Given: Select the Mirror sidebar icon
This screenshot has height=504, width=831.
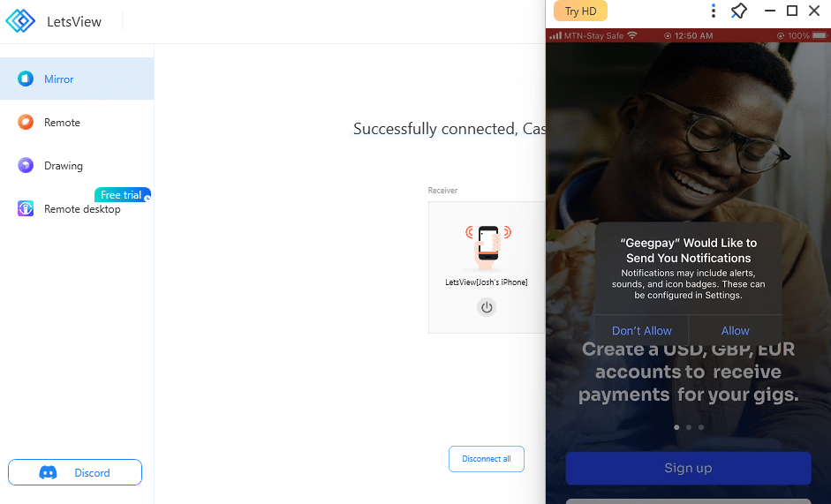Looking at the screenshot, I should coord(26,79).
